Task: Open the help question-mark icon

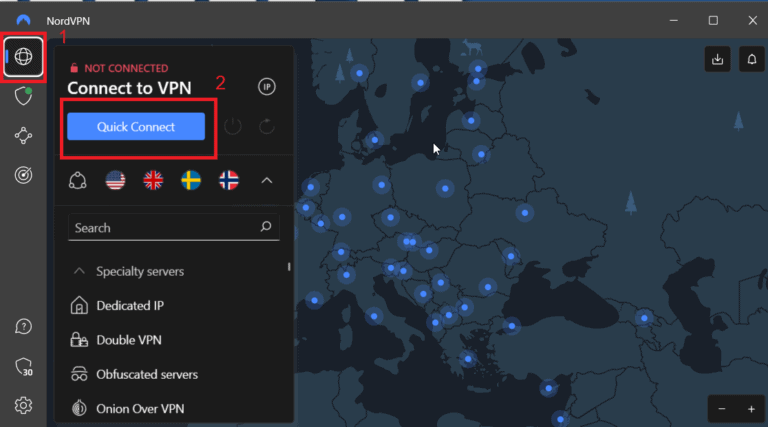Action: coord(23,327)
